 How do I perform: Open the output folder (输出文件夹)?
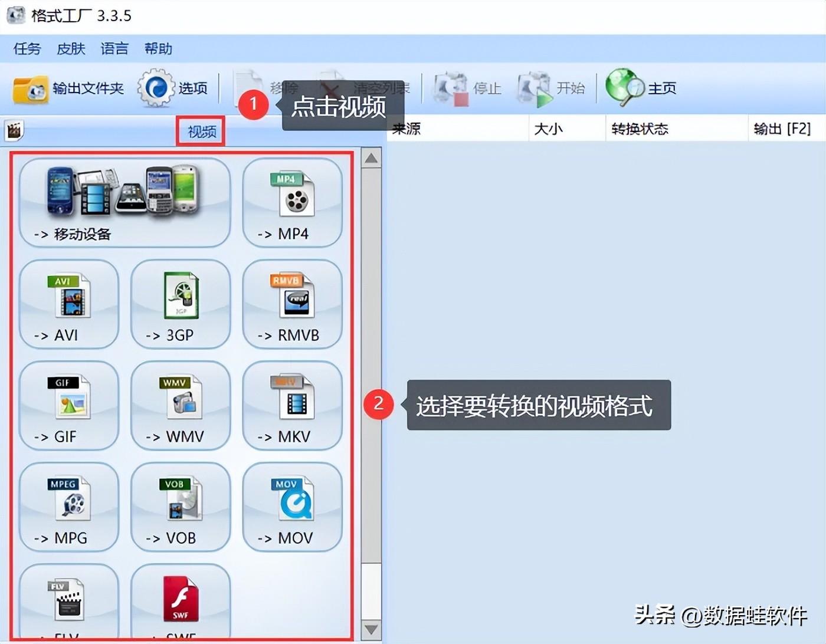point(68,88)
